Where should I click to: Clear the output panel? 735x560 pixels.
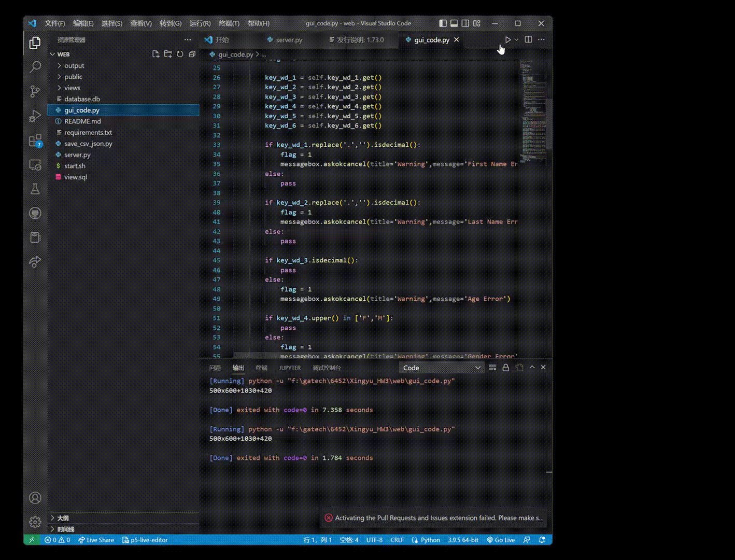pyautogui.click(x=492, y=368)
